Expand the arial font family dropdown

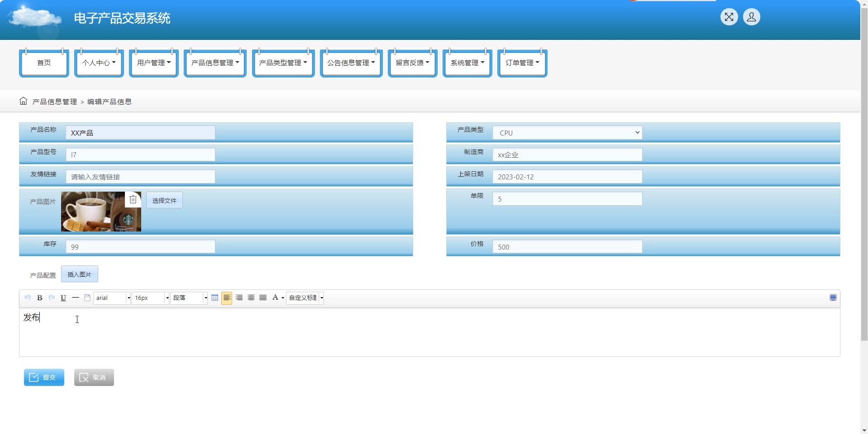point(112,298)
